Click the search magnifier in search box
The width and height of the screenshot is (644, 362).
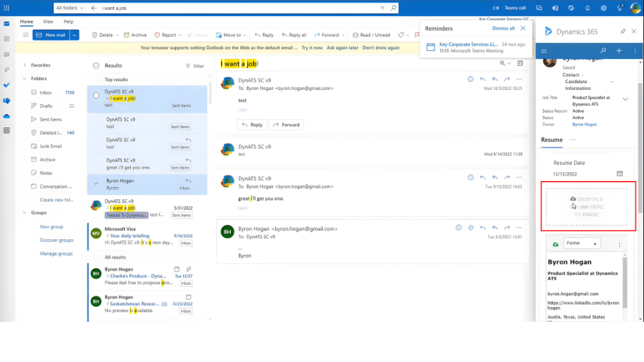(x=393, y=8)
